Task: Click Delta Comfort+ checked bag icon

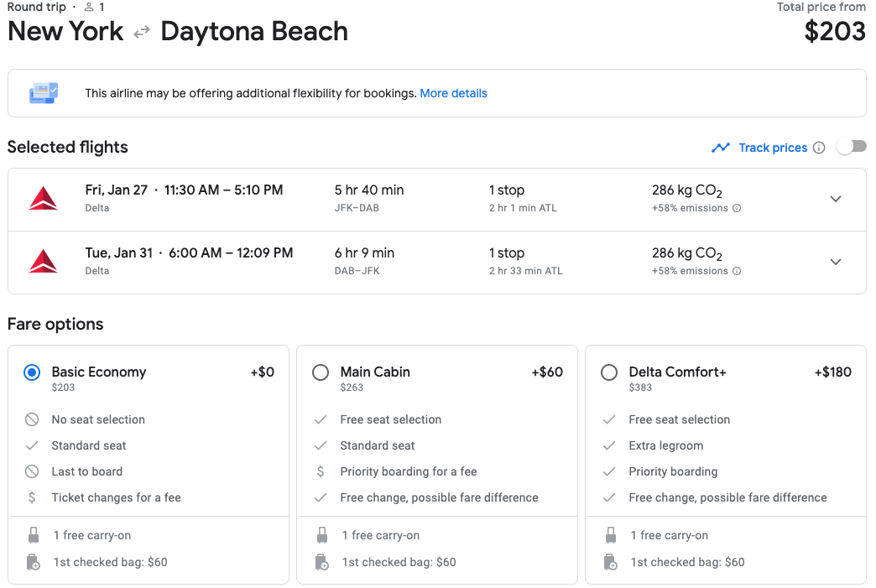Action: tap(611, 562)
